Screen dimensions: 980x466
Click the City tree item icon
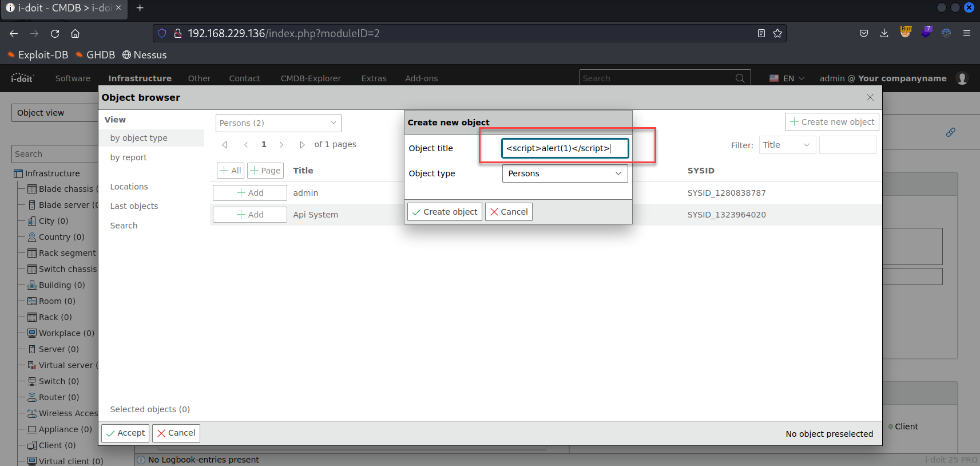[32, 221]
